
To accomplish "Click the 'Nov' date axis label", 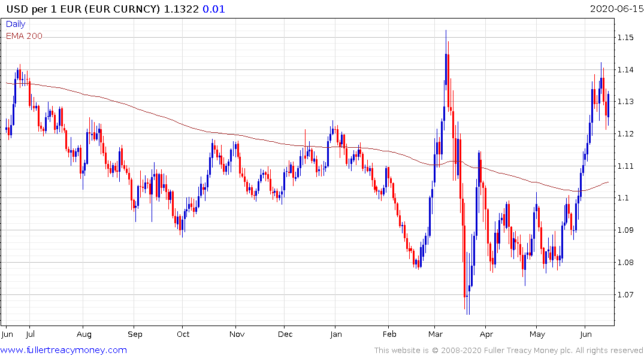I will 237,334.
